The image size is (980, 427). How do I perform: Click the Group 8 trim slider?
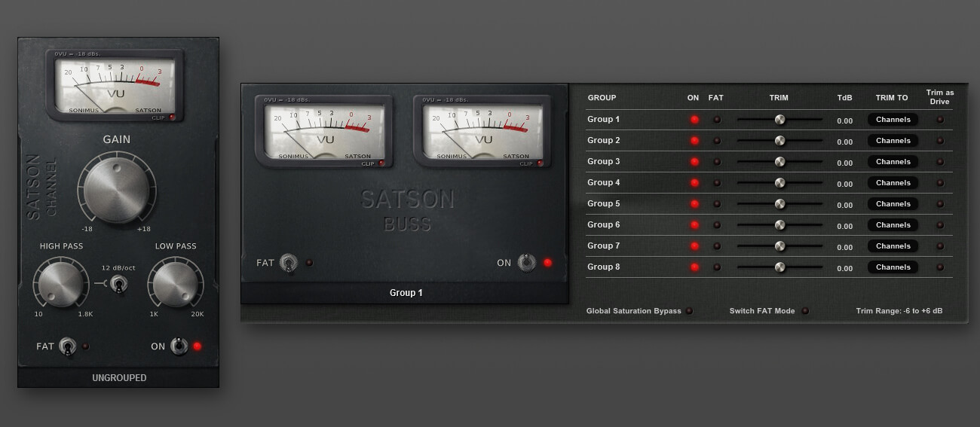(x=779, y=267)
